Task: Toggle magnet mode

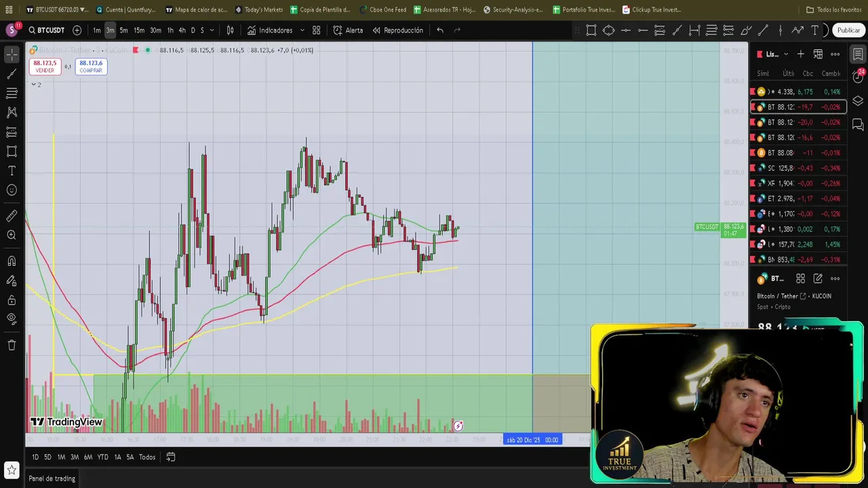Action: pos(12,261)
